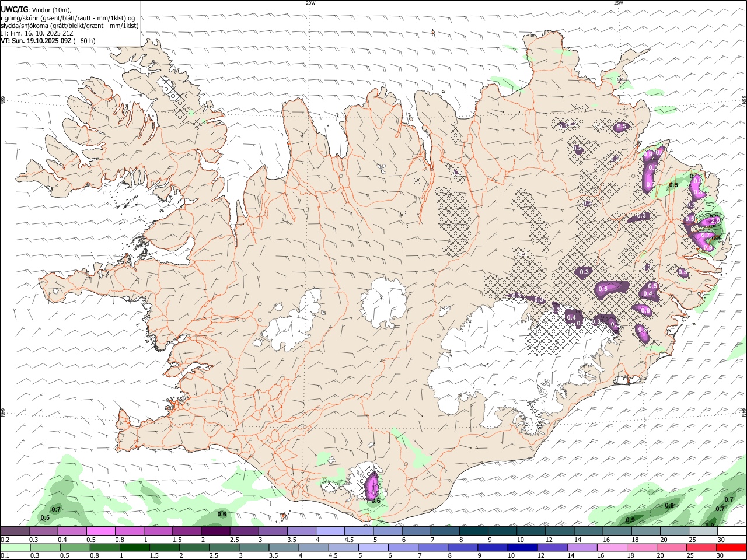Click the '0.8' label under the upper scale

point(120,540)
